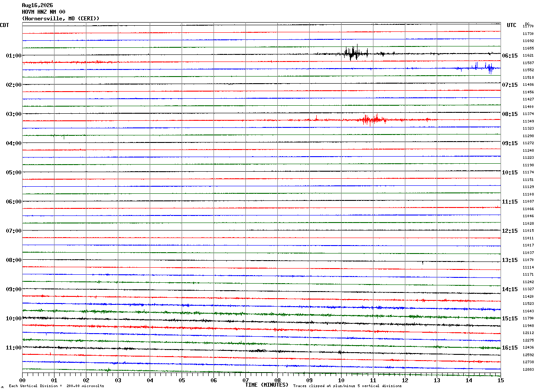Click the small black spike on the 08:00 trace
The height and width of the screenshot is (392, 536).
point(422,263)
